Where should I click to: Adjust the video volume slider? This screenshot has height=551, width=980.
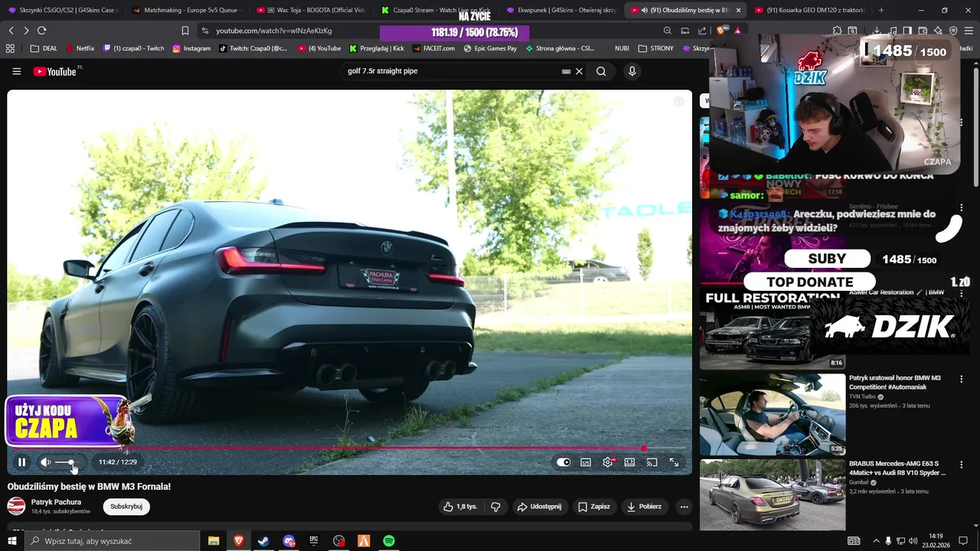tap(65, 462)
